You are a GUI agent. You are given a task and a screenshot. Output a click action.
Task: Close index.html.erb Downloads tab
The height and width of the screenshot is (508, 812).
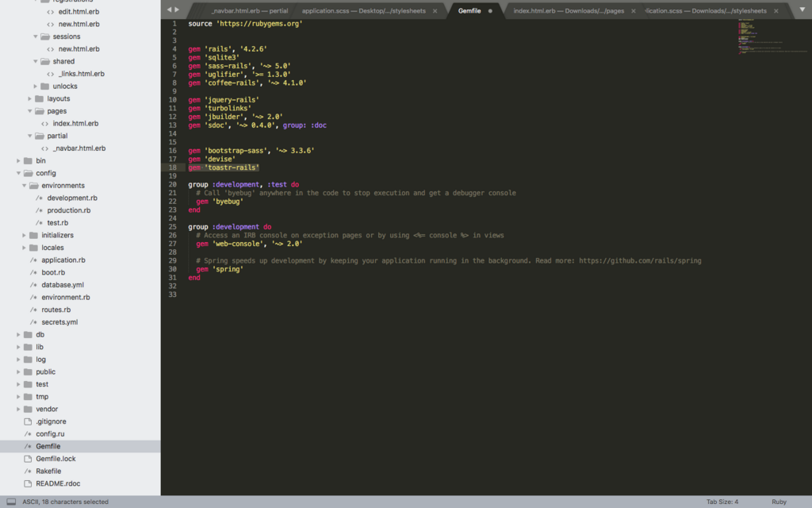634,11
